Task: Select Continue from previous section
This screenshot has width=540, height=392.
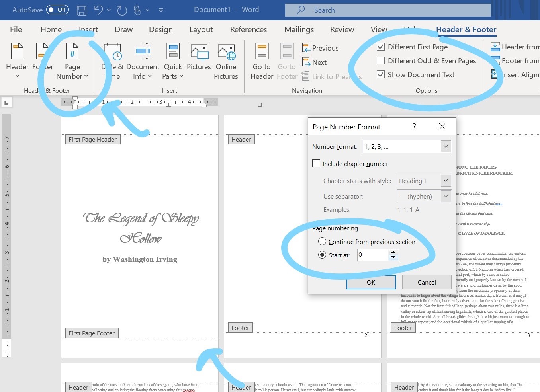Action: pos(322,242)
